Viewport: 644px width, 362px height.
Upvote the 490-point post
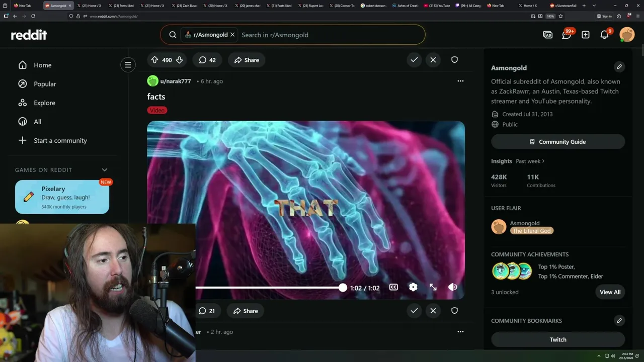[x=155, y=60]
